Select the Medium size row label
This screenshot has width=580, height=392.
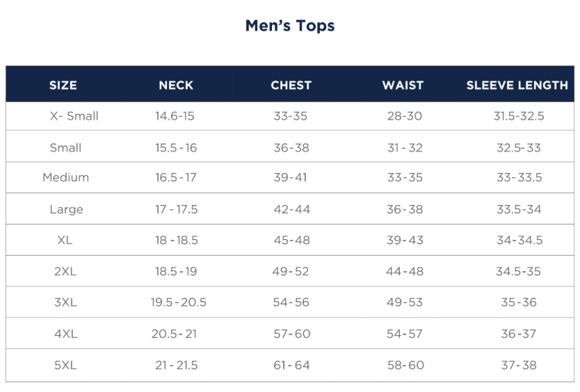[65, 177]
